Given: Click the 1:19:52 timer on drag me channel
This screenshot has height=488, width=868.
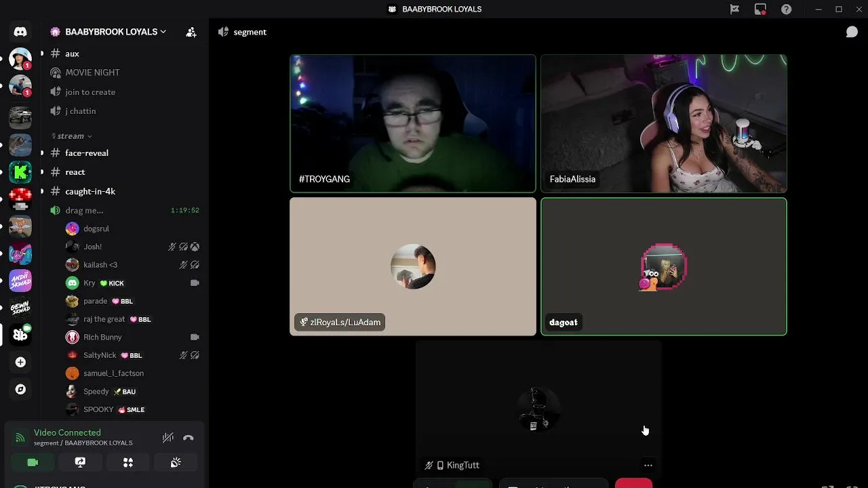Looking at the screenshot, I should 185,210.
